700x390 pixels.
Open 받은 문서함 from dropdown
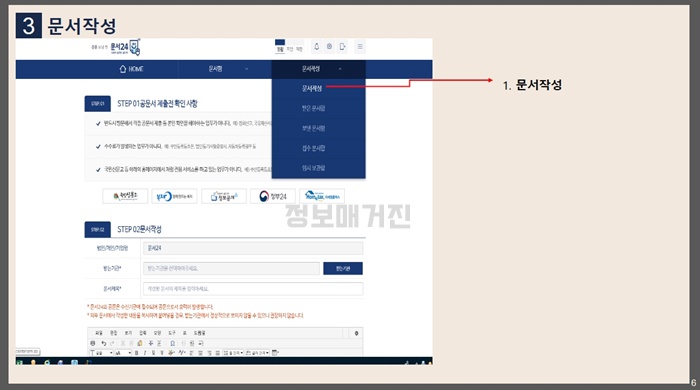point(313,108)
